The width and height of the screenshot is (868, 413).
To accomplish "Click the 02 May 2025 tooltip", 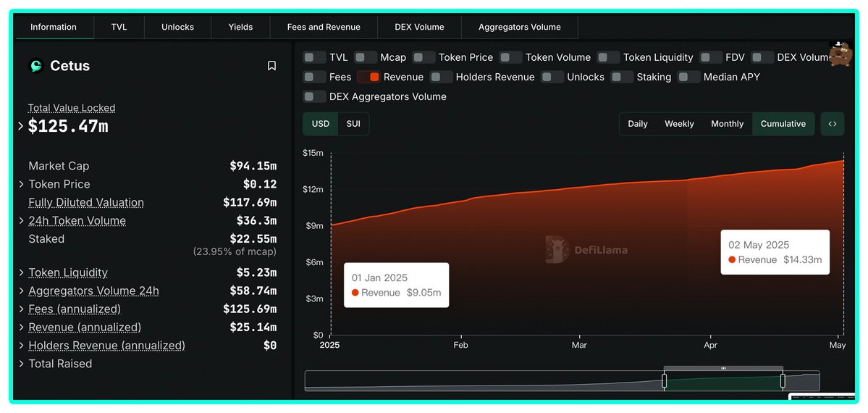I will point(775,251).
